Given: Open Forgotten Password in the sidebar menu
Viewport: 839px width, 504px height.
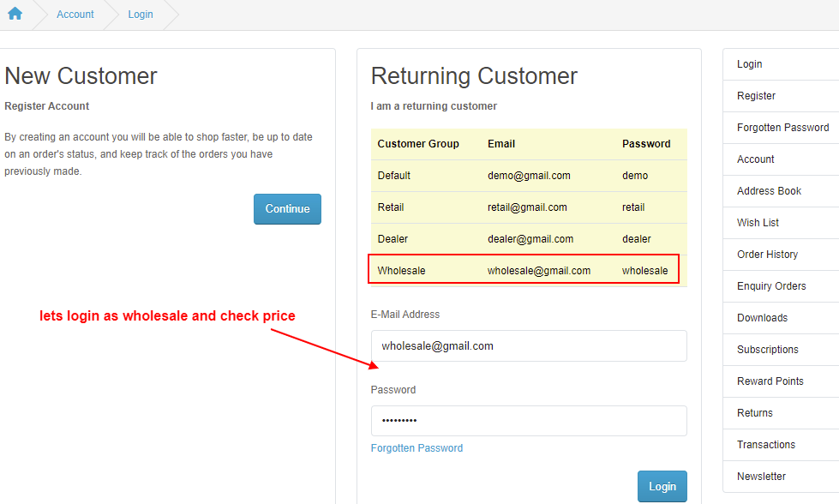Looking at the screenshot, I should coord(781,128).
